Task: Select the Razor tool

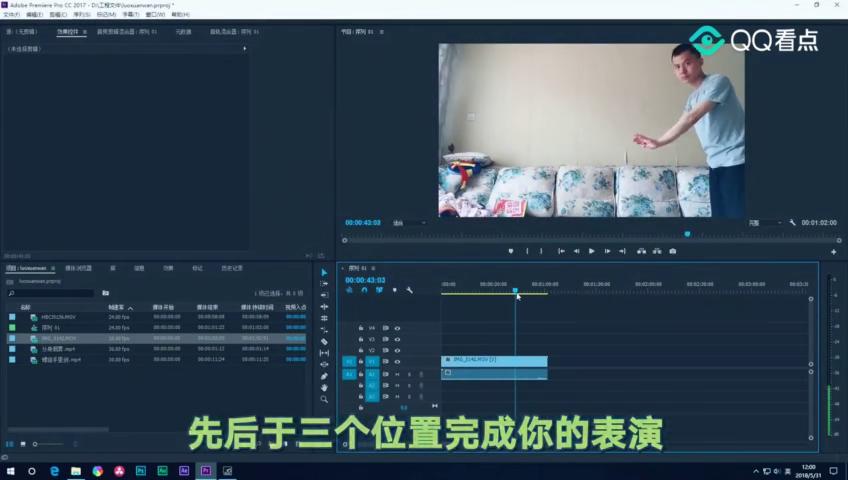Action: click(x=324, y=342)
